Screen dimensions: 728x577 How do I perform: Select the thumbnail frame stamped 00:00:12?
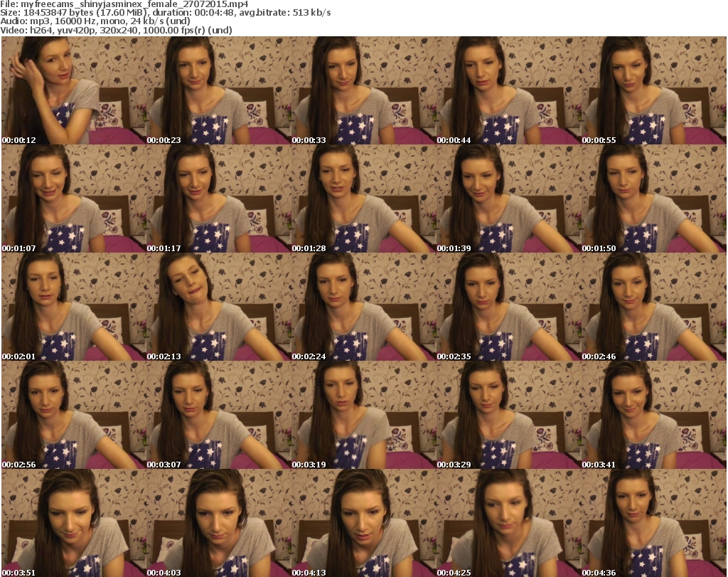pyautogui.click(x=74, y=90)
